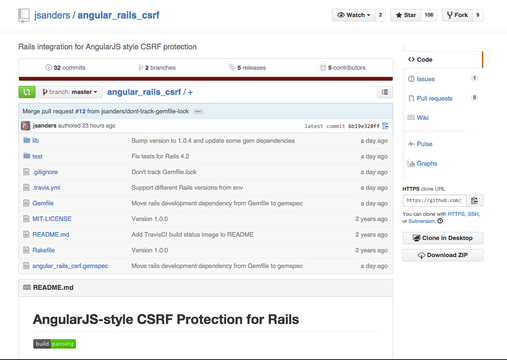Open the Gemfile file
This screenshot has height=360, width=507.
[x=43, y=203]
